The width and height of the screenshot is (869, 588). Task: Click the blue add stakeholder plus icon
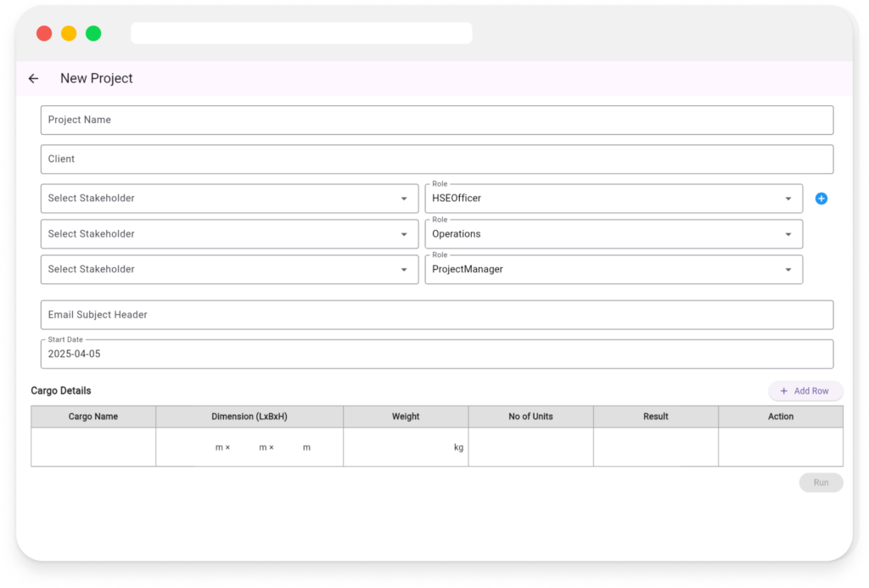(x=821, y=199)
